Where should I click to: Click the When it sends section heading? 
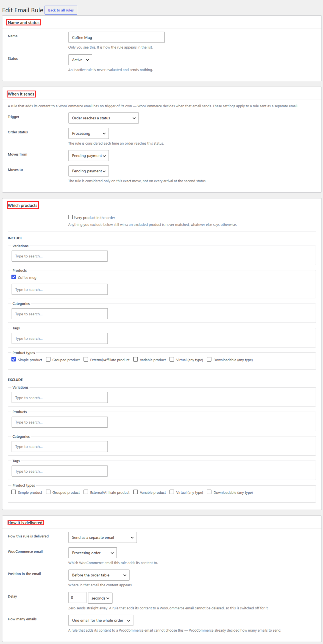click(21, 94)
